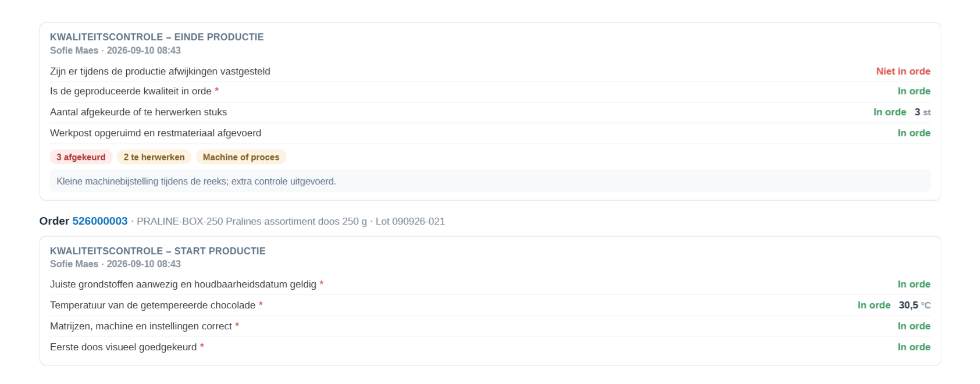Click "In orde" for Juiste grondstoffen row
Image resolution: width=980 pixels, height=384 pixels.
point(914,284)
